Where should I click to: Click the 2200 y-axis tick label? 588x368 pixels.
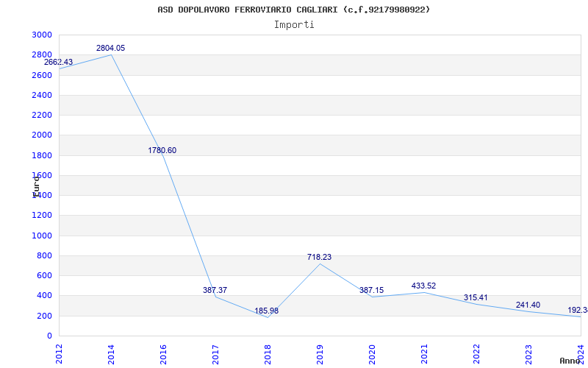[x=42, y=115]
